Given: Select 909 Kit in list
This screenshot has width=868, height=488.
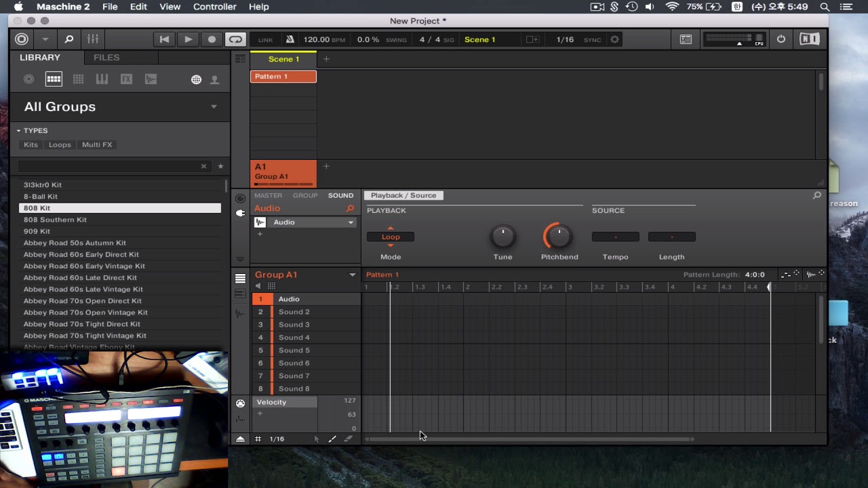Looking at the screenshot, I should coord(120,231).
